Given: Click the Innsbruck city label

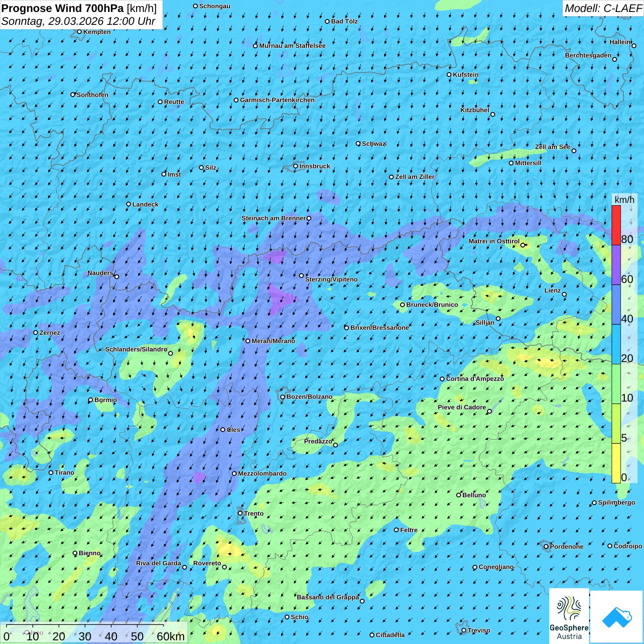Looking at the screenshot, I should tap(315, 166).
